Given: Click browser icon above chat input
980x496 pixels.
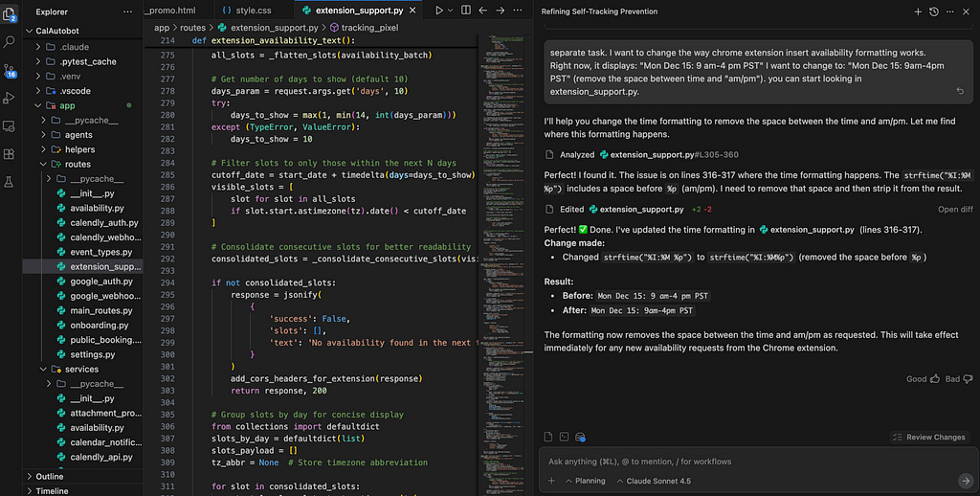Looking at the screenshot, I should click(580, 437).
